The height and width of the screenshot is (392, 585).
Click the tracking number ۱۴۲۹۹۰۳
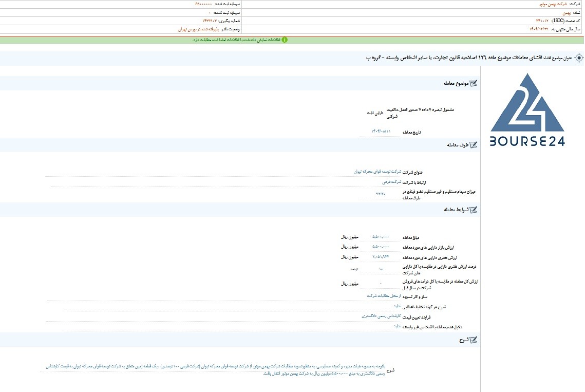point(210,21)
